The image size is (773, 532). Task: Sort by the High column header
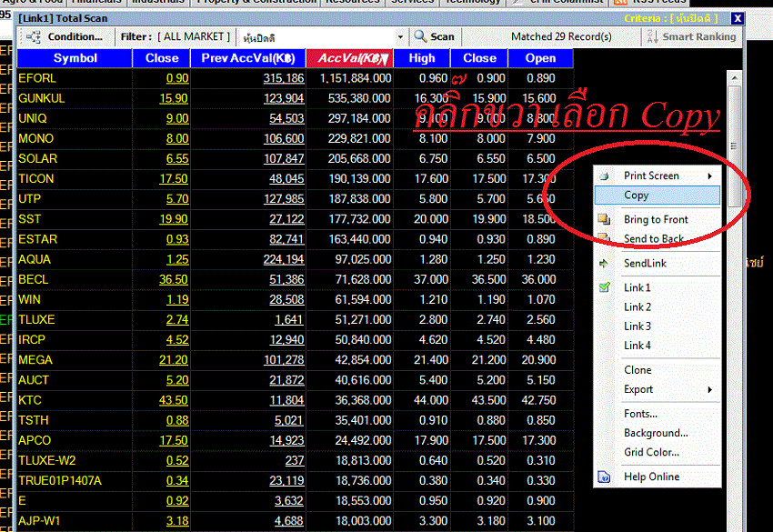[422, 58]
